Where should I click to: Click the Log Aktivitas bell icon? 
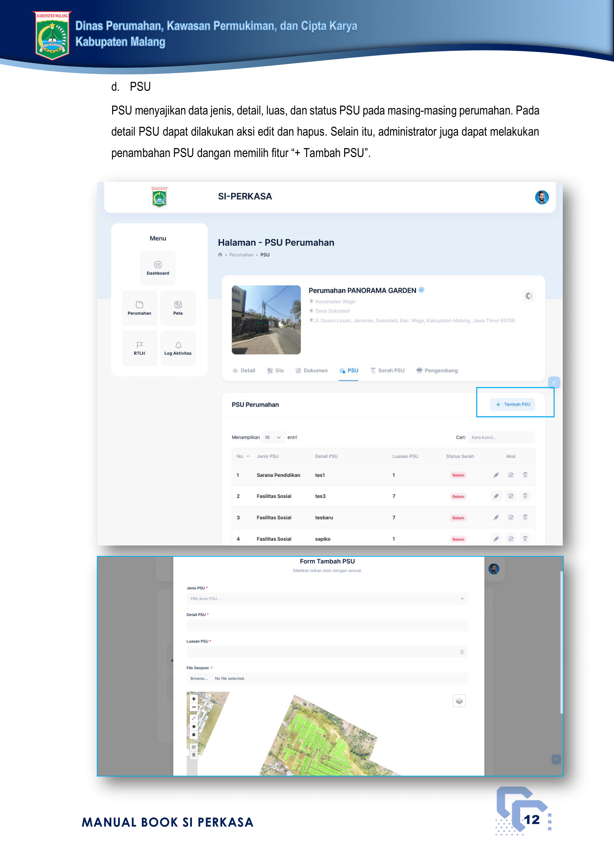178,345
